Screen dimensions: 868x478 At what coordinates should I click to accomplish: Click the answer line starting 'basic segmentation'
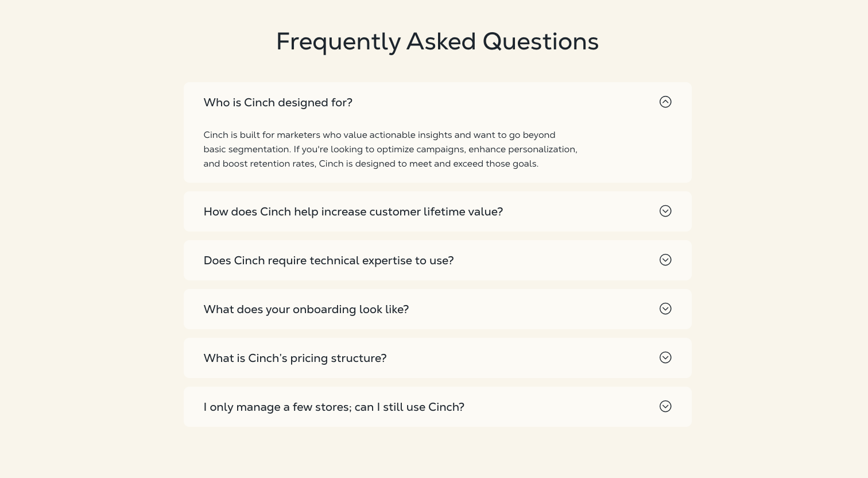390,149
